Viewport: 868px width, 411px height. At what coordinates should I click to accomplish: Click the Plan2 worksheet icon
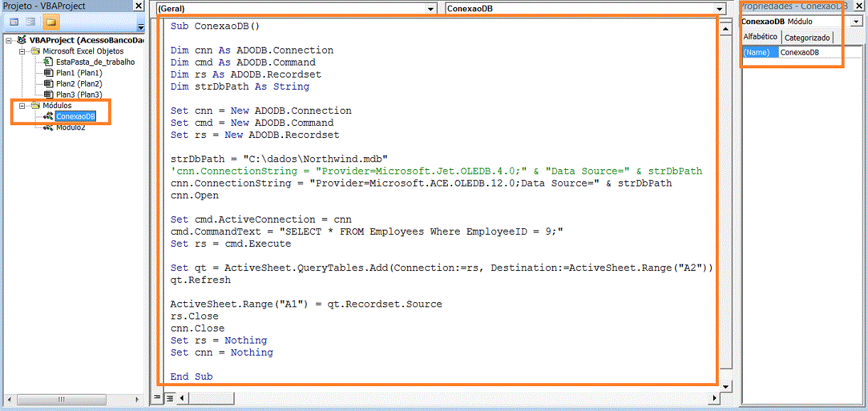click(48, 83)
